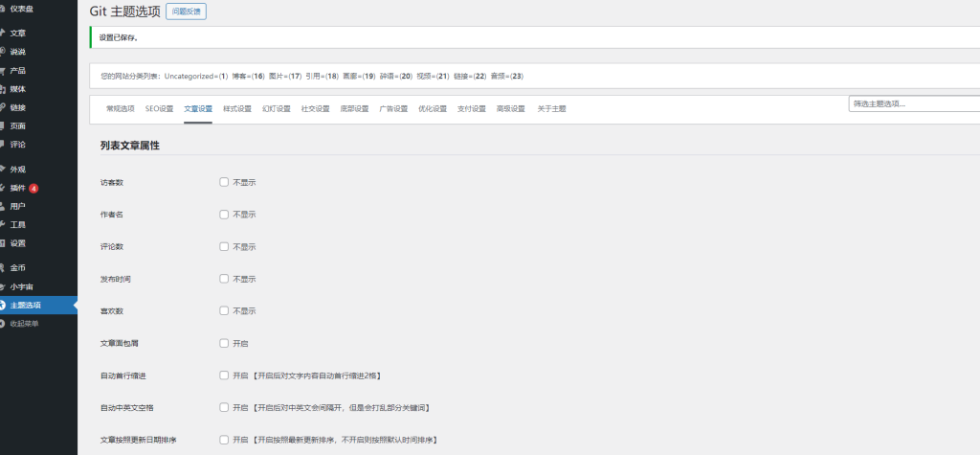Click the 设置 settings icon in sidebar
The height and width of the screenshot is (455, 980).
tap(2, 243)
